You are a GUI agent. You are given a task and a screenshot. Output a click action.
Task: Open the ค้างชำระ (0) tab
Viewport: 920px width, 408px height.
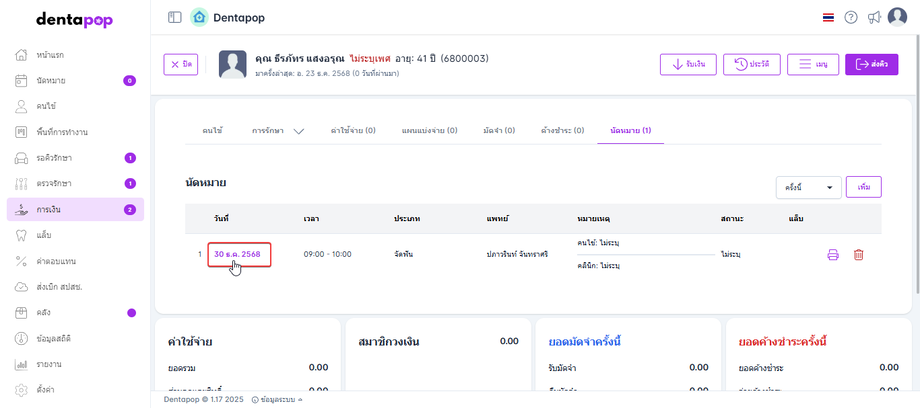coord(562,131)
